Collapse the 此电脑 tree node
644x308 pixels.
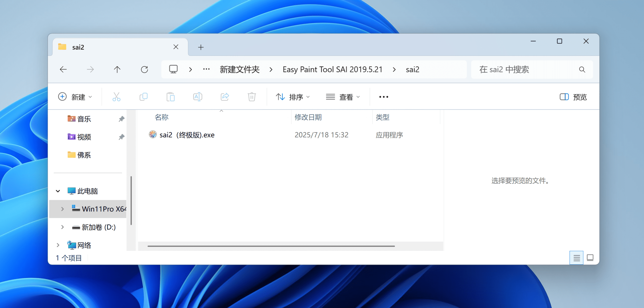click(x=58, y=191)
